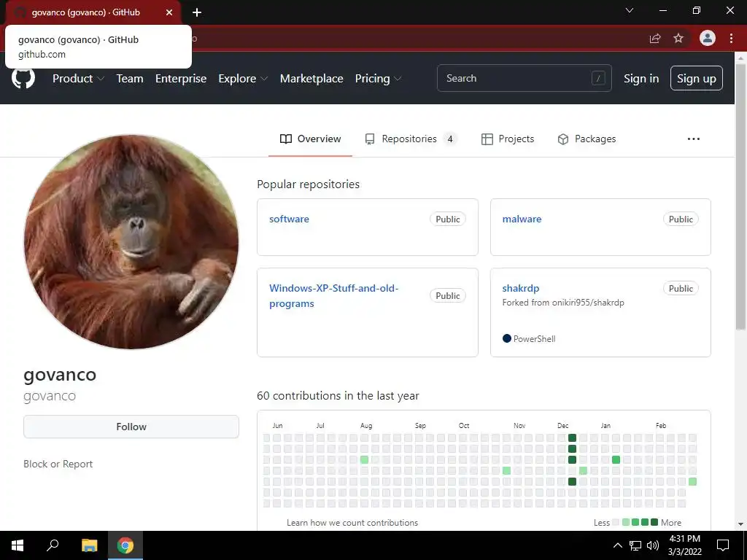Bookmark this page with the star icon
This screenshot has height=560, width=747.
(x=678, y=38)
